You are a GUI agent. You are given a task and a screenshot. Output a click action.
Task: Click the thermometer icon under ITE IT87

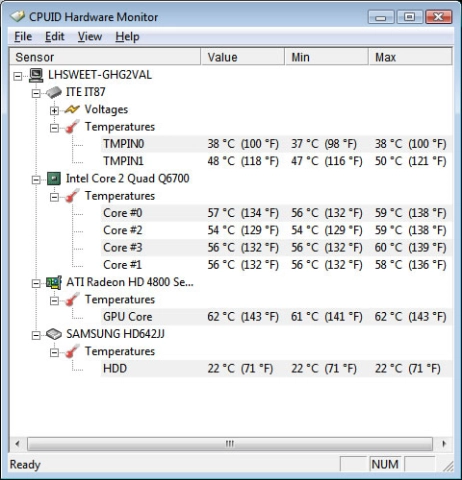point(72,127)
